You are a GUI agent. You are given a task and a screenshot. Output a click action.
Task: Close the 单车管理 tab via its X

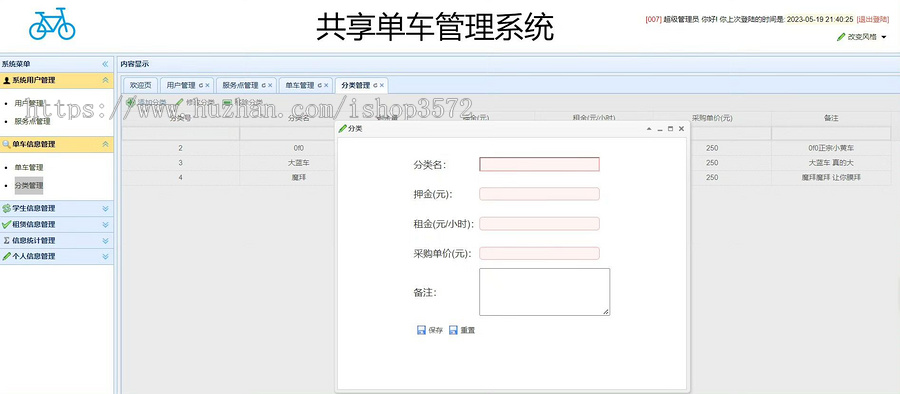[326, 86]
